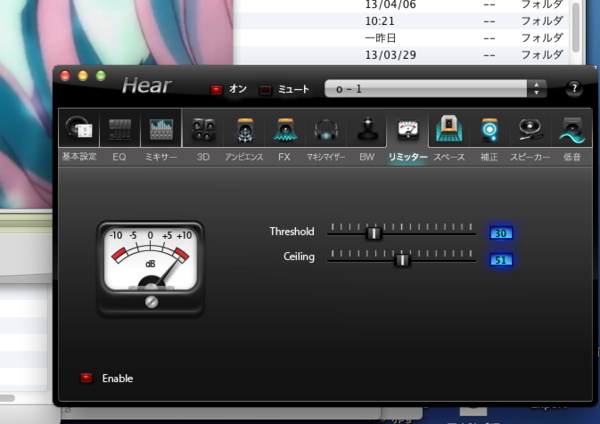
Task: Click the Ceiling value field showing 51
Action: pyautogui.click(x=501, y=260)
